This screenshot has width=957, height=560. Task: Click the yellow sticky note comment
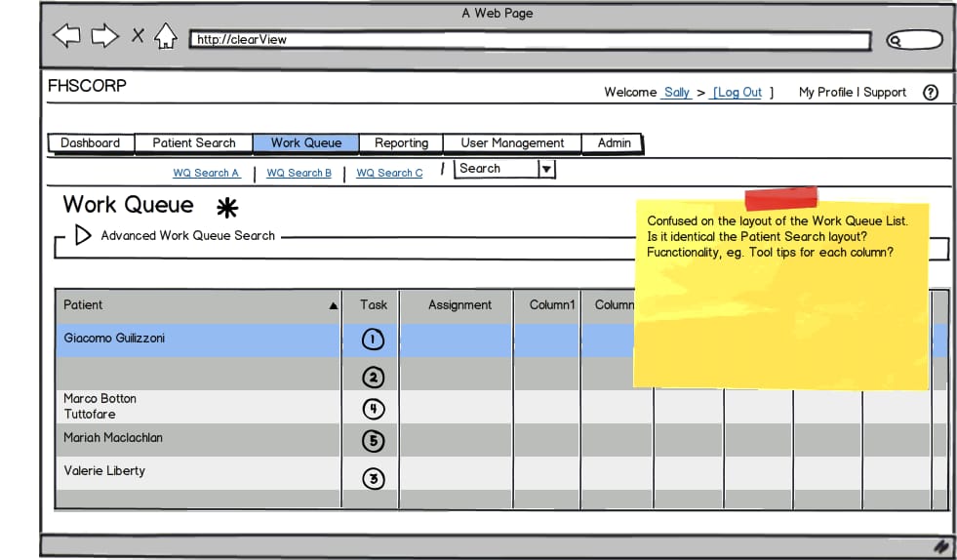click(x=781, y=293)
